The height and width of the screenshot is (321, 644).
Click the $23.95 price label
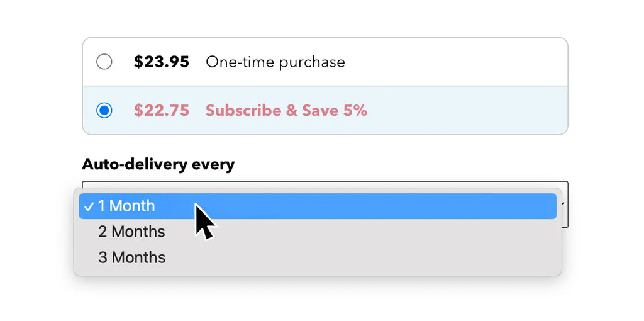[161, 62]
